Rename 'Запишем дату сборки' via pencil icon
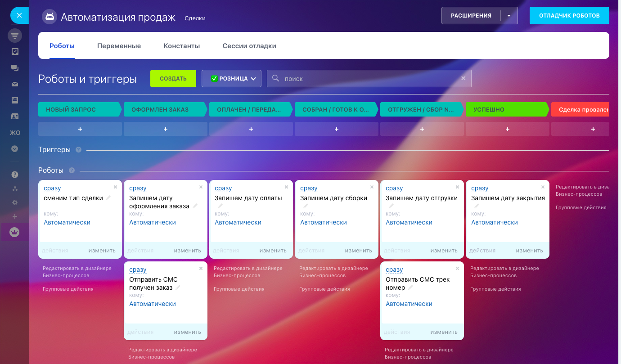The height and width of the screenshot is (364, 621). click(x=306, y=206)
